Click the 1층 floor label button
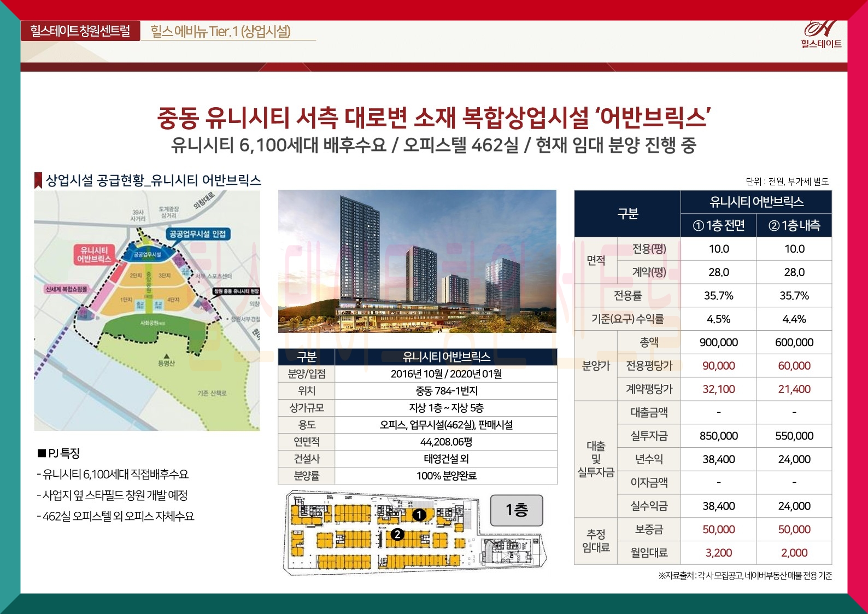 (x=517, y=511)
